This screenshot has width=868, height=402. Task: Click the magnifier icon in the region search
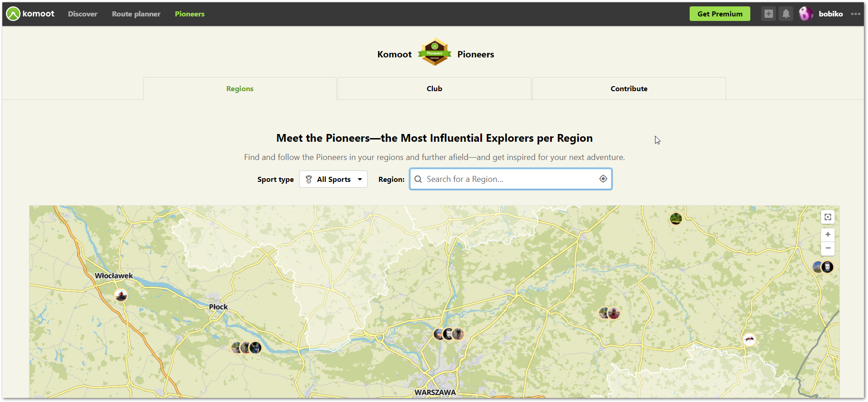click(418, 179)
